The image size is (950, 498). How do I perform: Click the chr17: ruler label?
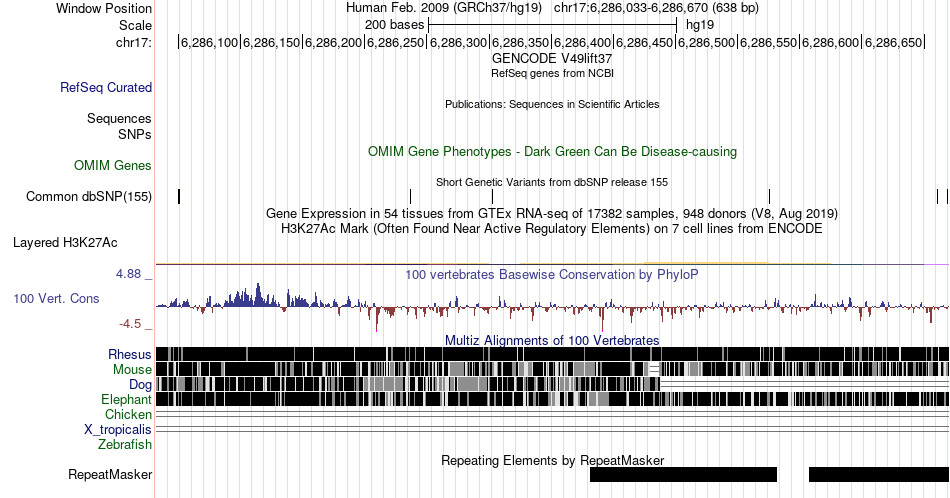[x=133, y=42]
